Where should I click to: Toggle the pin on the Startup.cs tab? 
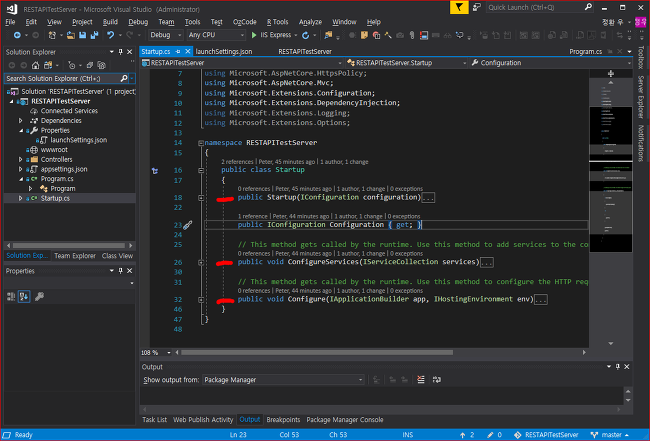click(x=178, y=51)
